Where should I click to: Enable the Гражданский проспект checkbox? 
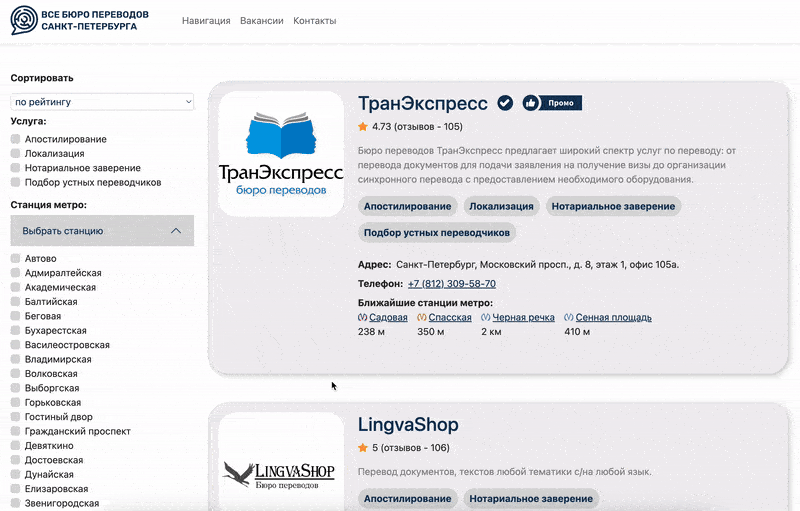tap(15, 430)
